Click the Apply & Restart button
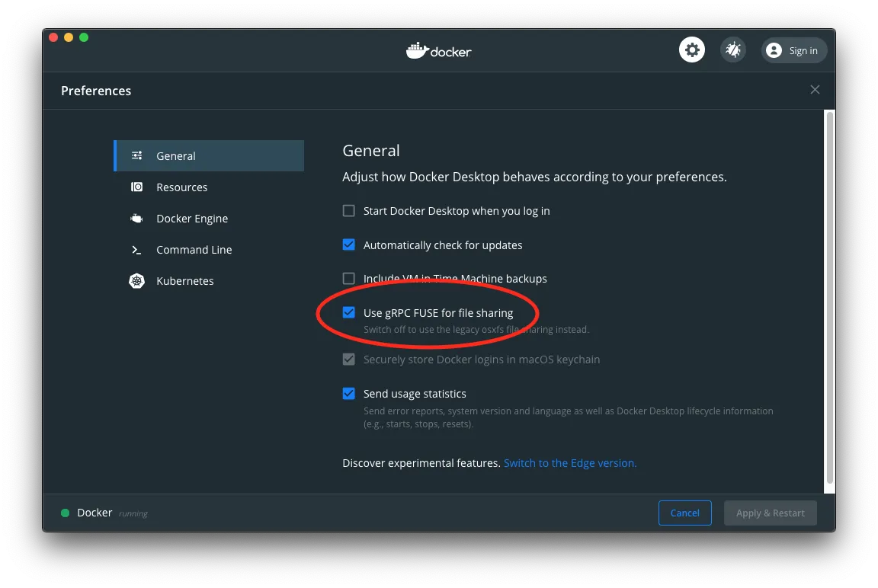 (770, 513)
